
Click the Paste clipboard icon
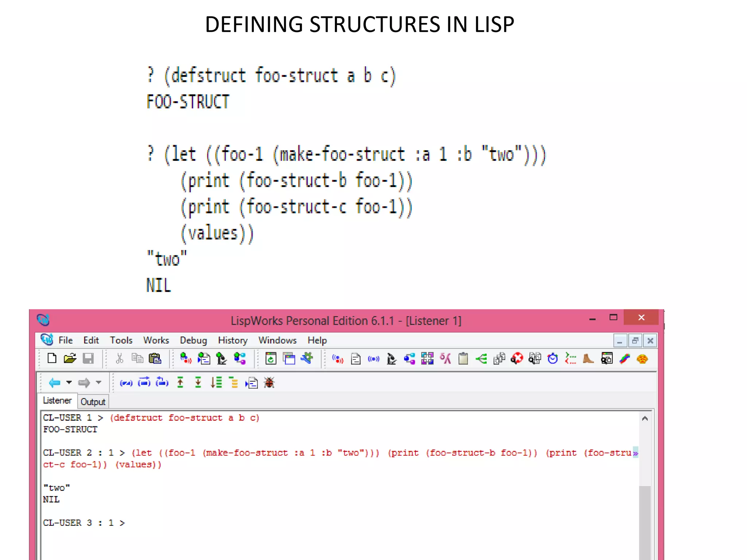[x=155, y=359]
